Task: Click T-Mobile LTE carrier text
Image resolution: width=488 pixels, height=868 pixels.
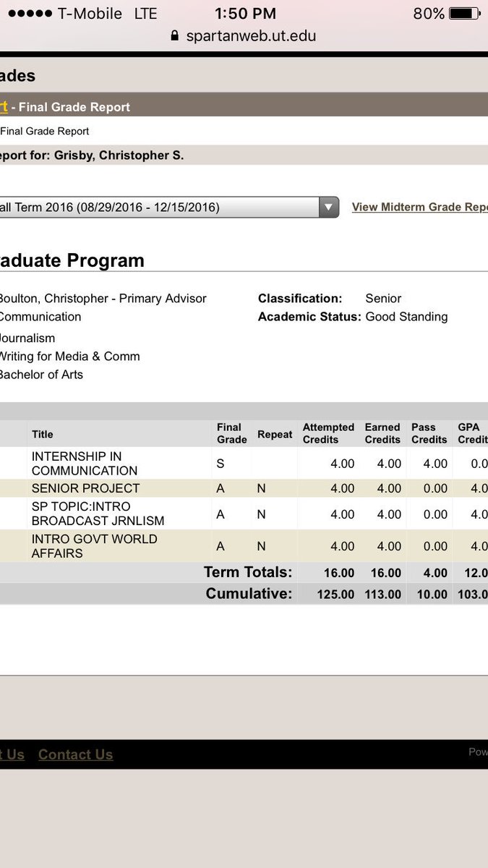Action: [x=108, y=14]
